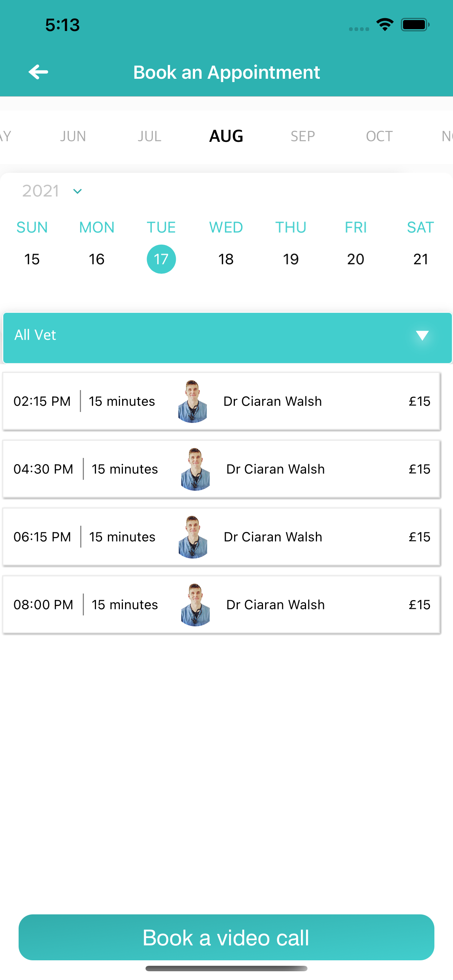
Task: Open the All Vet filter bar
Action: coord(227,338)
